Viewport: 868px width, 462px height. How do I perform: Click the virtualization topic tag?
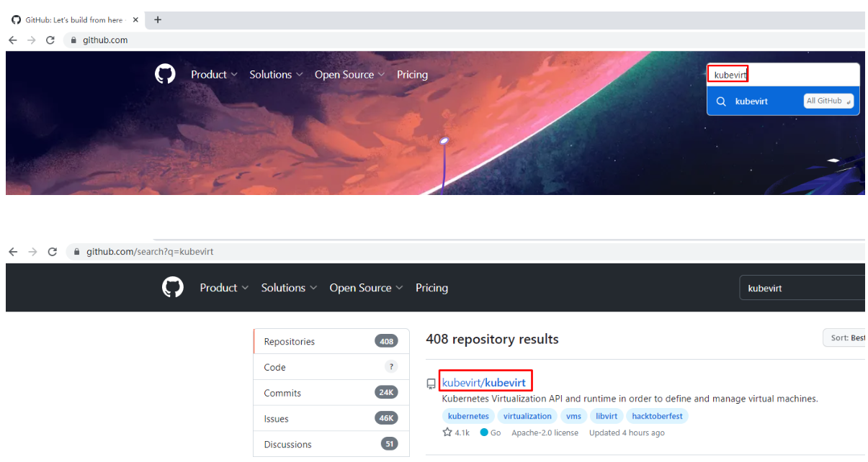[x=527, y=416]
